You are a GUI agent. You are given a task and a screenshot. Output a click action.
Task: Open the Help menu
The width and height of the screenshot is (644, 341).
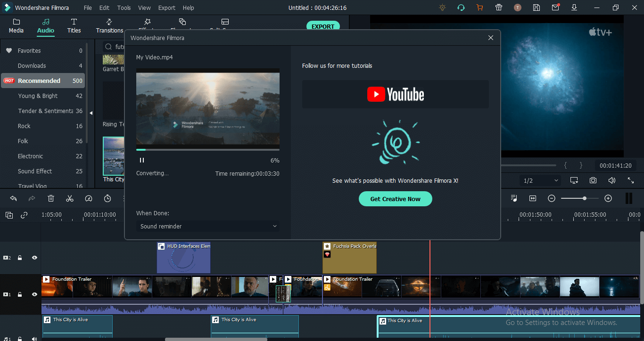188,8
